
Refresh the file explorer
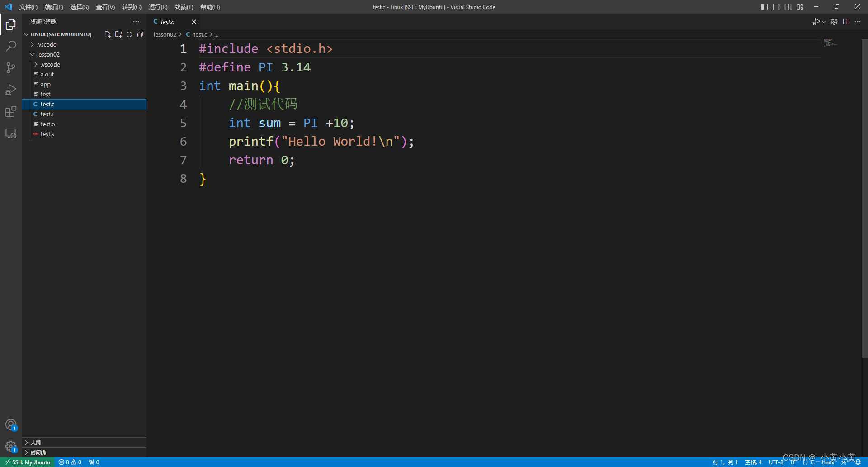click(x=129, y=34)
